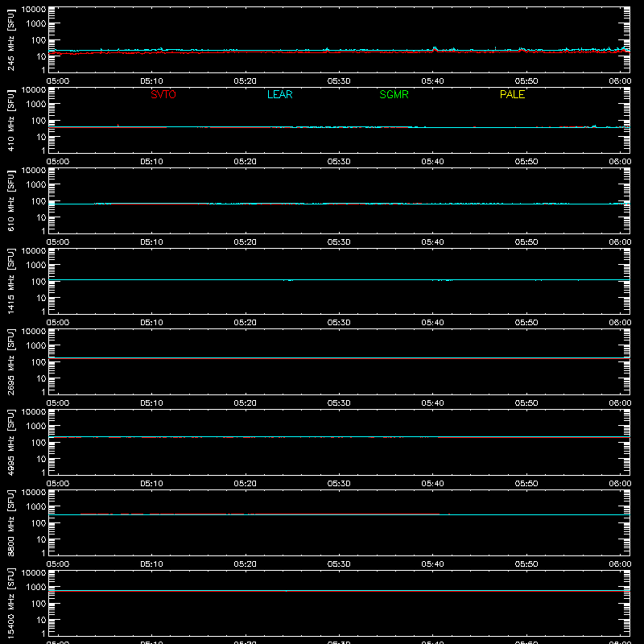Select the 4995 MHz [SFU] axis title
This screenshot has width=644, height=644.
point(10,442)
